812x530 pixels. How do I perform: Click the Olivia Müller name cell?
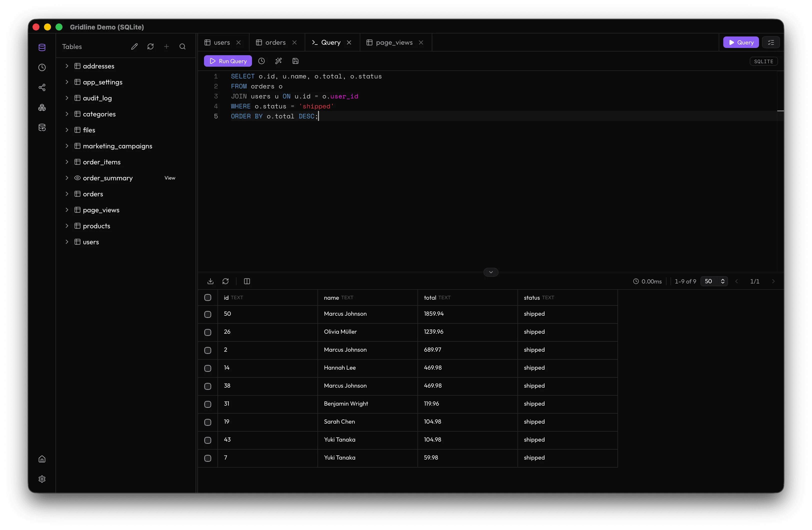367,332
